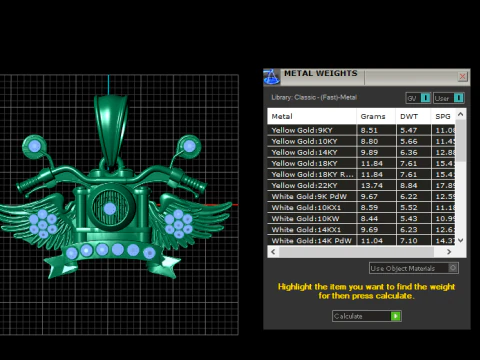Sort by the Grams column header
The image size is (480, 360).
tap(376, 116)
